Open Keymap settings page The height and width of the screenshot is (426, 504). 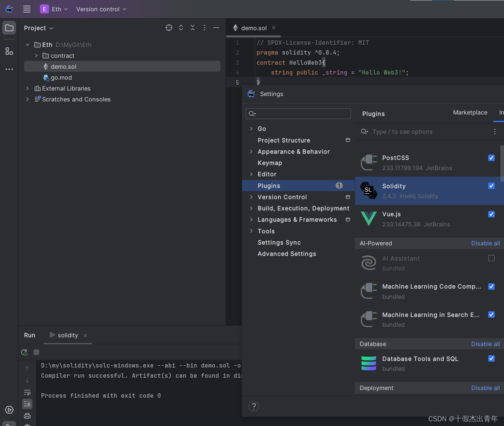(x=270, y=163)
